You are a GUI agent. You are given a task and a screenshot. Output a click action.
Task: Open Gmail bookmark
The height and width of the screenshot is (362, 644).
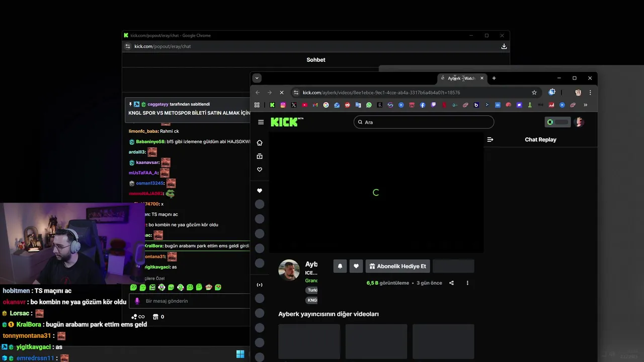pyautogui.click(x=315, y=105)
